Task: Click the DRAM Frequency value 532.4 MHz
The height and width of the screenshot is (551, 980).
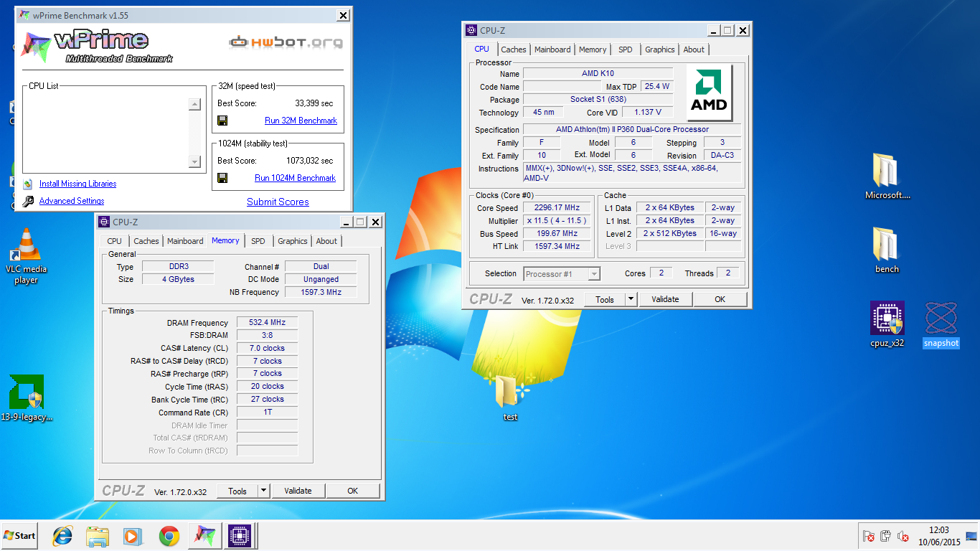Action: [267, 323]
